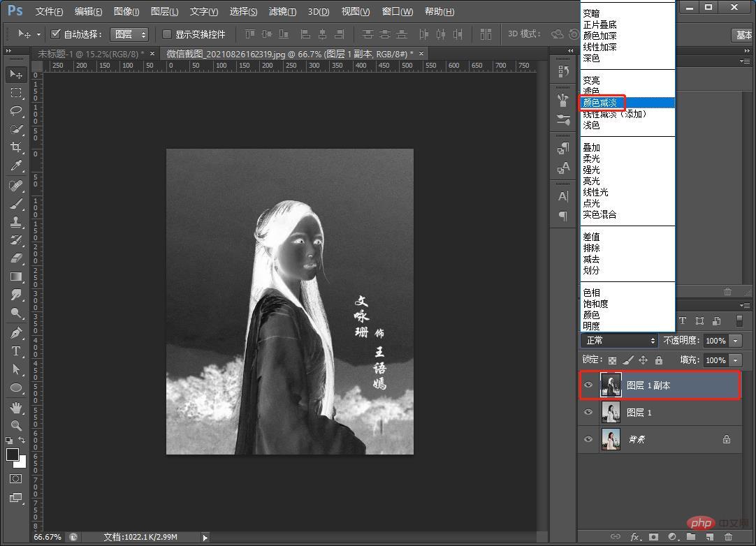The width and height of the screenshot is (756, 546).
Task: Edit the 不透明度 100% field
Action: point(715,340)
